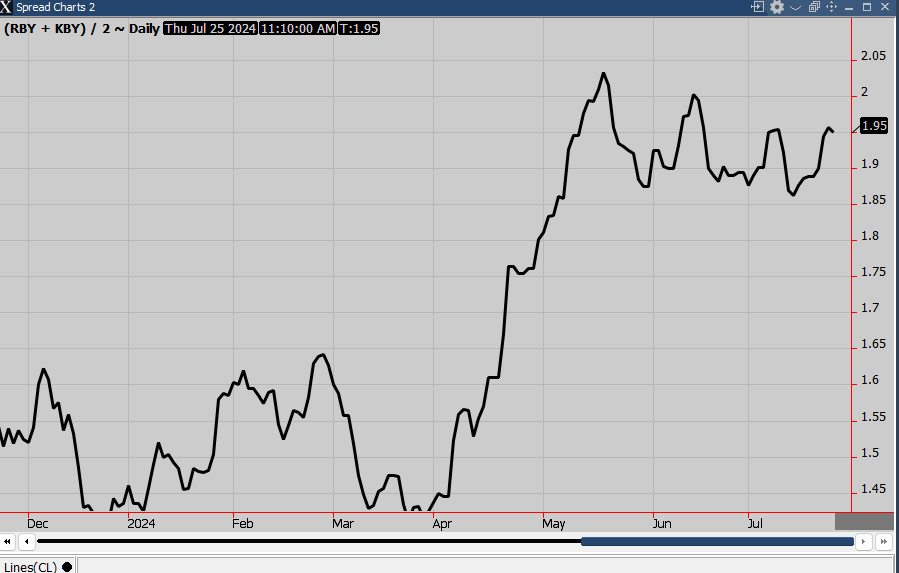
Task: Click the Dec label on time axis
Action: (38, 524)
